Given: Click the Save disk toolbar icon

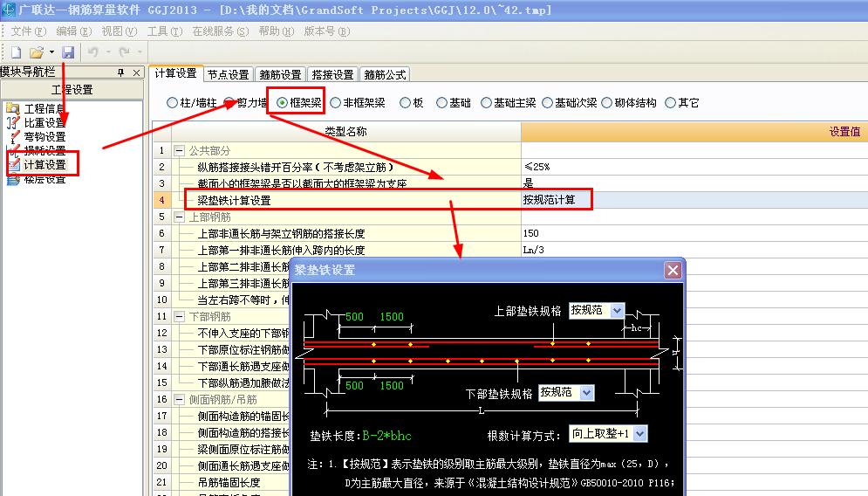Looking at the screenshot, I should (68, 52).
